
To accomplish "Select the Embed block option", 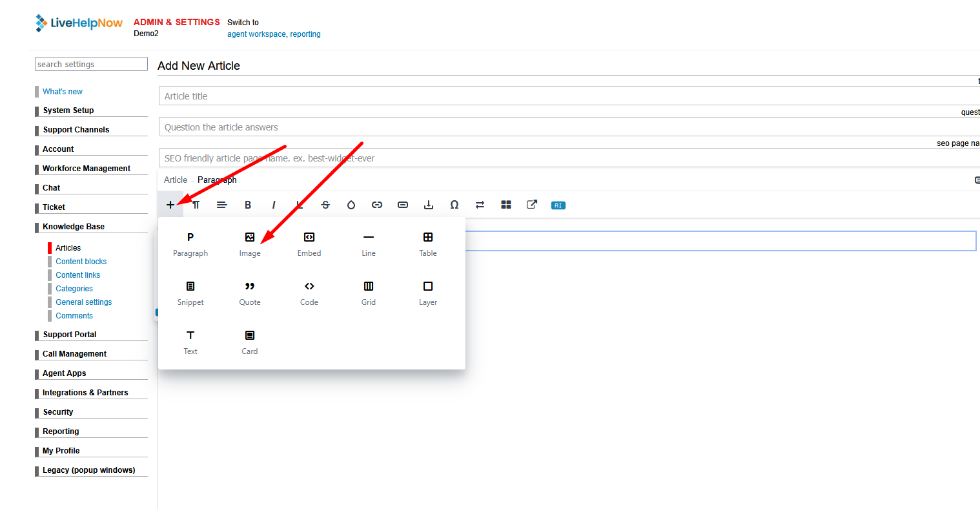I will (309, 244).
